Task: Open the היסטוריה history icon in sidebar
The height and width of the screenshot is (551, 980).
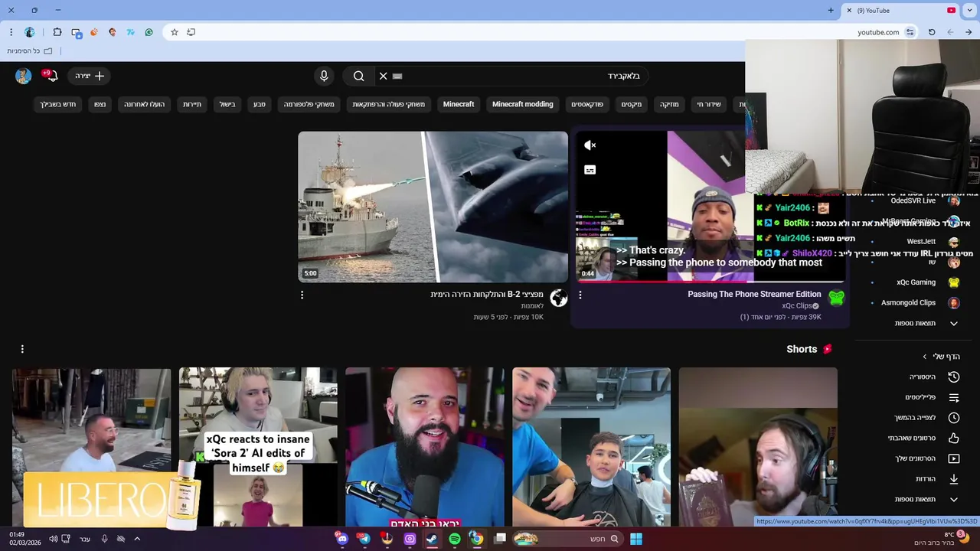Action: (954, 377)
